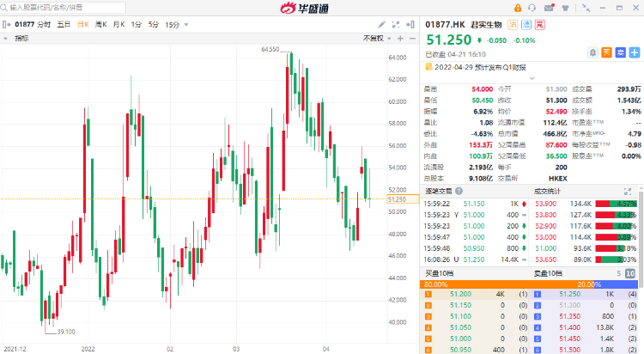Set a price alert bell
644x354 pixels.
tap(592, 52)
